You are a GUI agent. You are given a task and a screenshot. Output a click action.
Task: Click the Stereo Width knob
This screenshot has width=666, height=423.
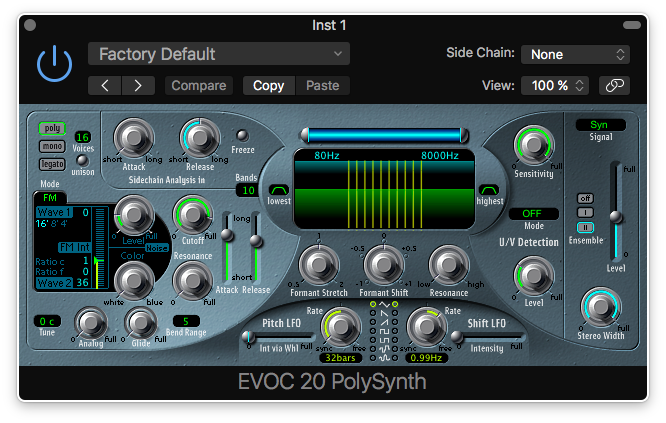pos(601,307)
